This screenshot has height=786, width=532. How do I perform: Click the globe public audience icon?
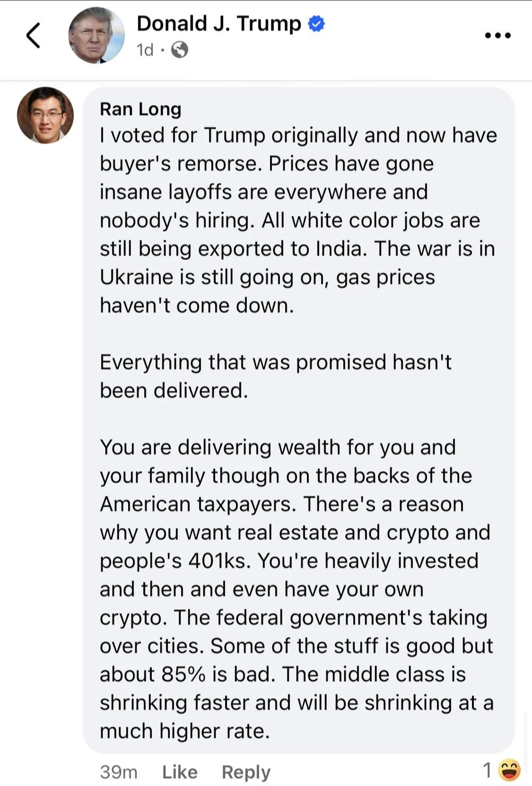pyautogui.click(x=180, y=50)
